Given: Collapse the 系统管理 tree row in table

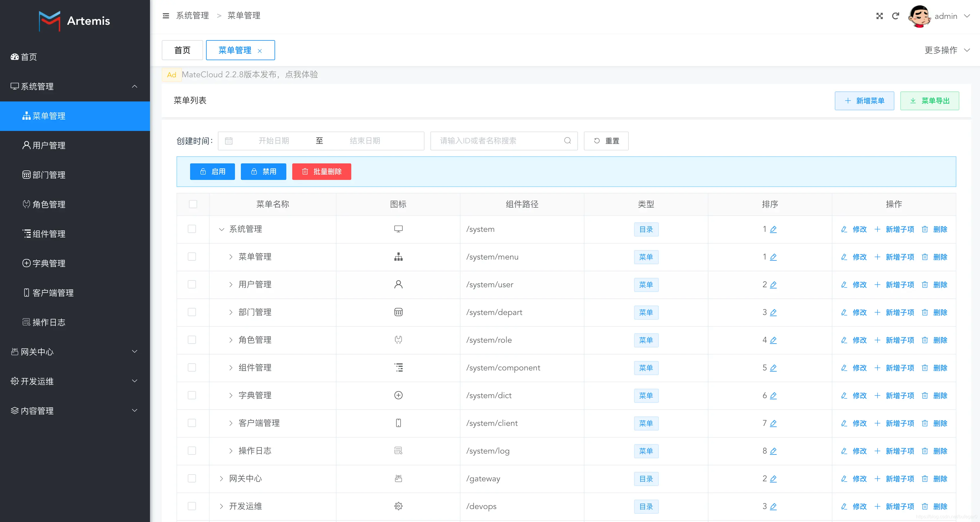Looking at the screenshot, I should (x=221, y=229).
